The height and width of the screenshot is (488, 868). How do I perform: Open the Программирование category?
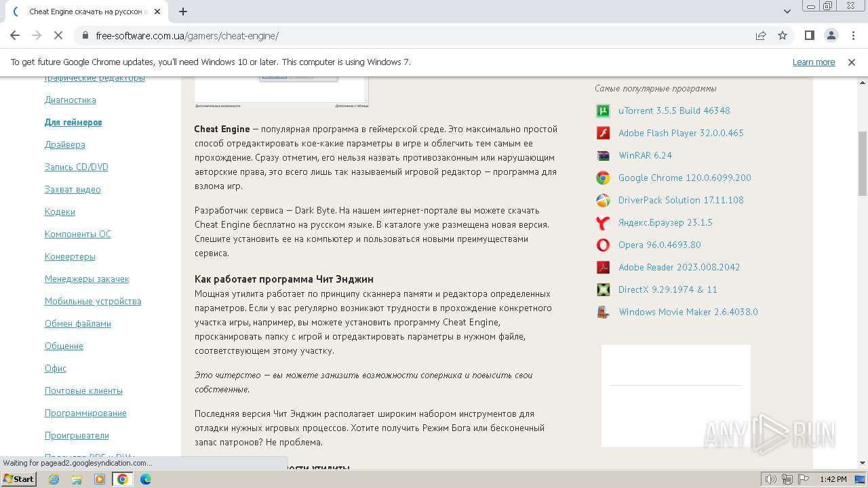pyautogui.click(x=85, y=413)
